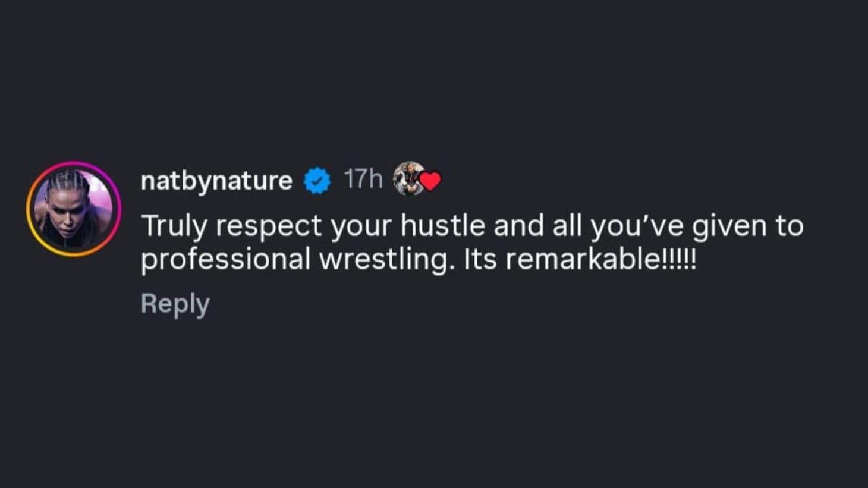Click the blue verified badge next to natbynature

316,179
